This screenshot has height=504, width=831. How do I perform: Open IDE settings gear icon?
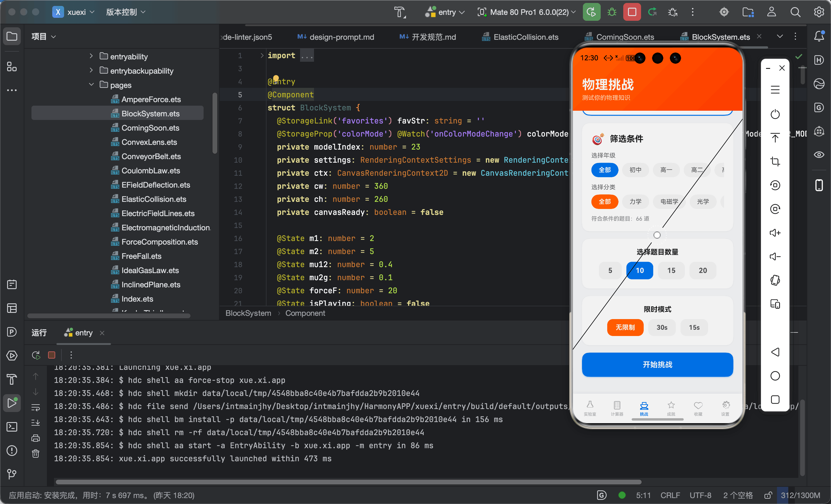click(x=819, y=12)
